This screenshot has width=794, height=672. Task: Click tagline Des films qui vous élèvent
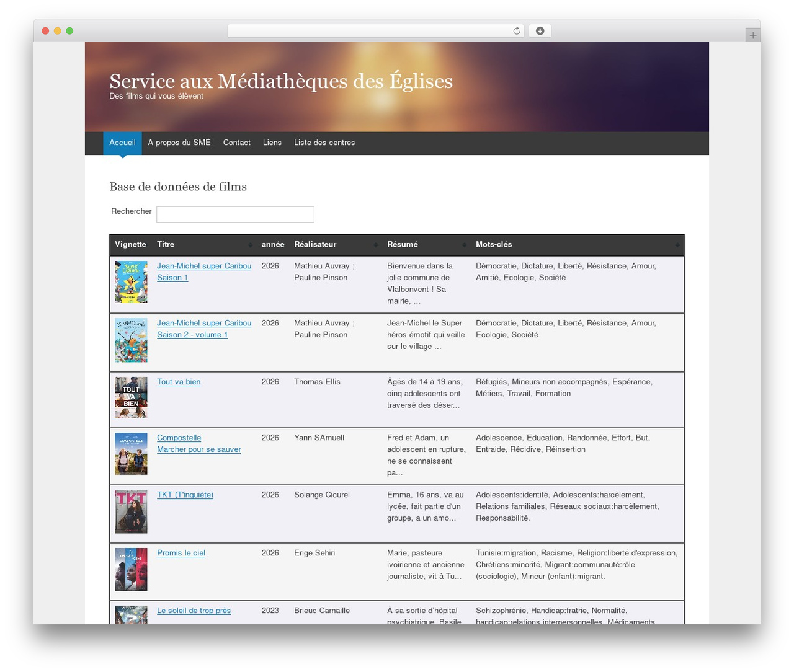click(x=156, y=96)
